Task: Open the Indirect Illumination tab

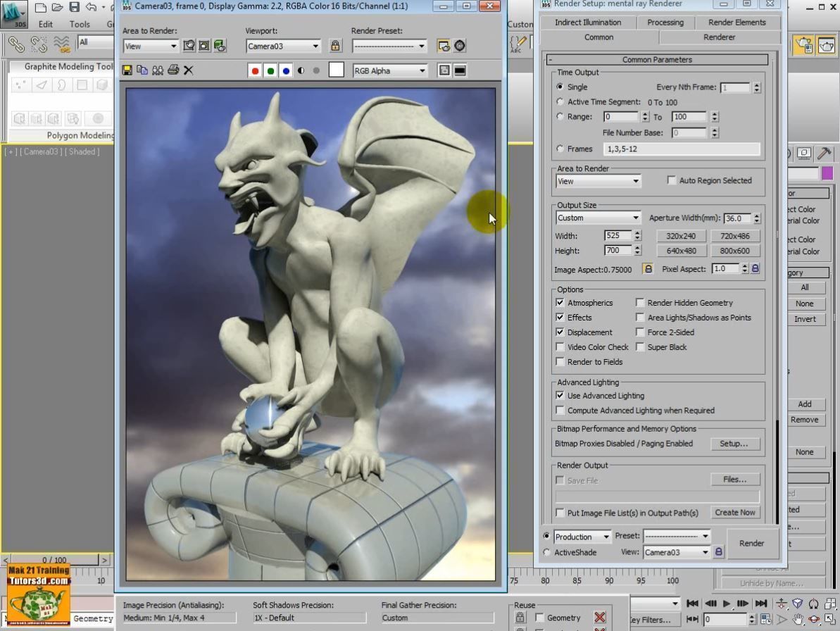Action: (588, 23)
